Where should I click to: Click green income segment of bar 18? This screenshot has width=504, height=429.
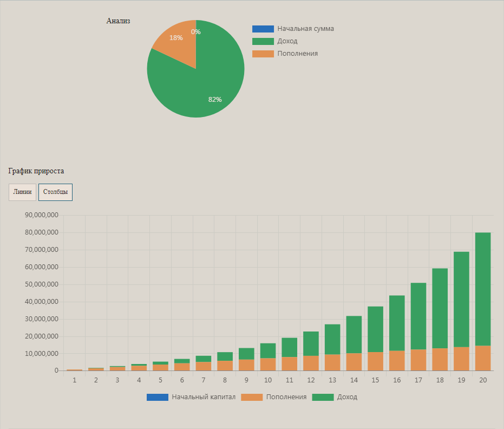pyautogui.click(x=440, y=308)
